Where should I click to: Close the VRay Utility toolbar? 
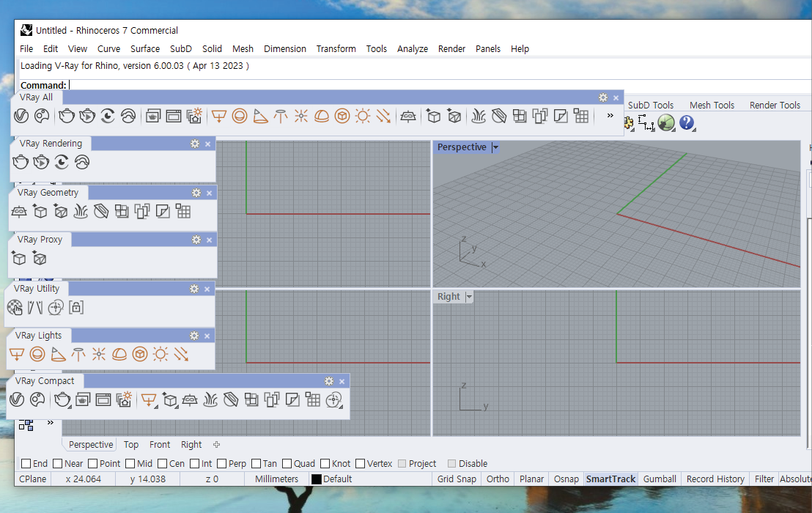click(207, 289)
